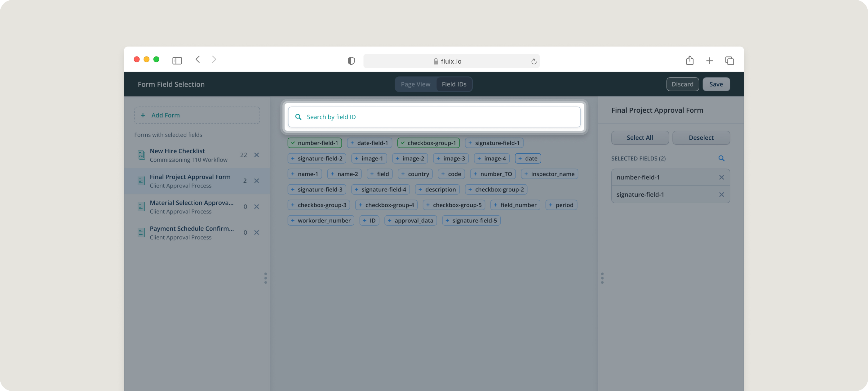Switch to the Field IDs tab

pos(454,84)
